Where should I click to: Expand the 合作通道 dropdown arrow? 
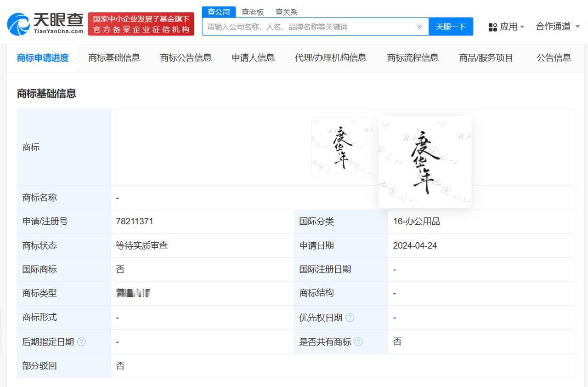coord(577,27)
